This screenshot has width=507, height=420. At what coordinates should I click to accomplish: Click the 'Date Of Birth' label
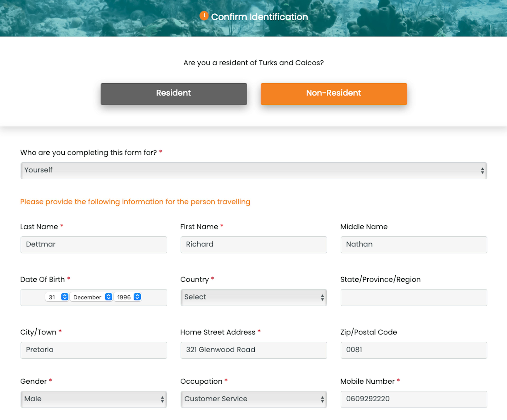coord(43,279)
